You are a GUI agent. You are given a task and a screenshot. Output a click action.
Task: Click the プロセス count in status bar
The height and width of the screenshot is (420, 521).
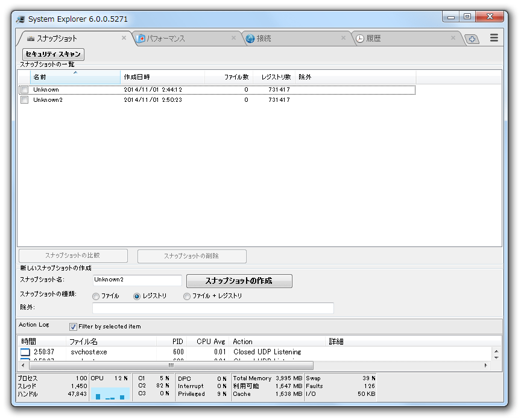click(52, 378)
